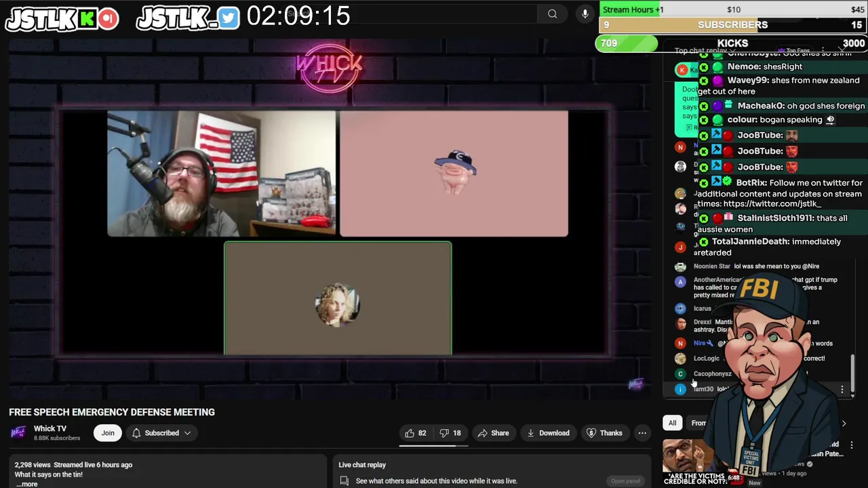Screen dimensions: 868x488
Task: Click next arrow on filter chips
Action: [844, 423]
